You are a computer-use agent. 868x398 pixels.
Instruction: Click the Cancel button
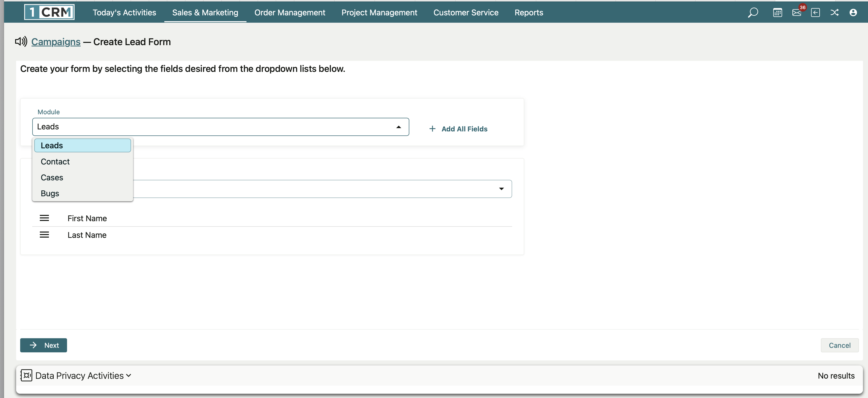pyautogui.click(x=839, y=345)
